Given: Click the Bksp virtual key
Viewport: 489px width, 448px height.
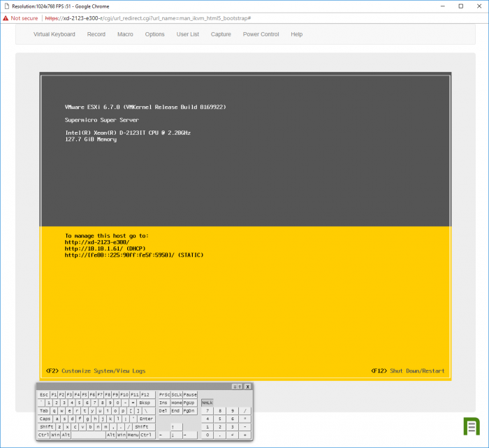Looking at the screenshot, I should (x=146, y=403).
